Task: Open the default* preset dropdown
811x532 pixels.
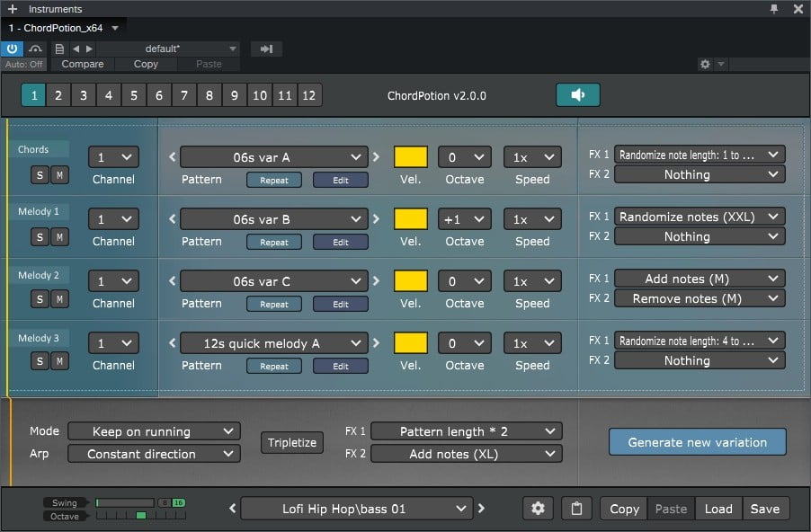Action: pyautogui.click(x=169, y=49)
